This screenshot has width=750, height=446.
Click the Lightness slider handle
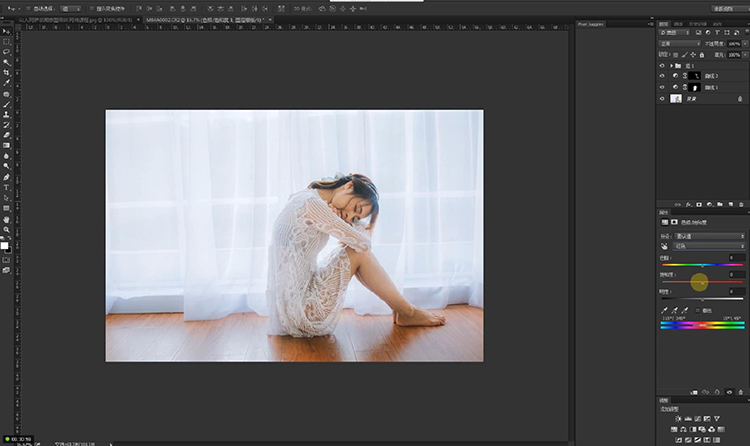click(702, 300)
